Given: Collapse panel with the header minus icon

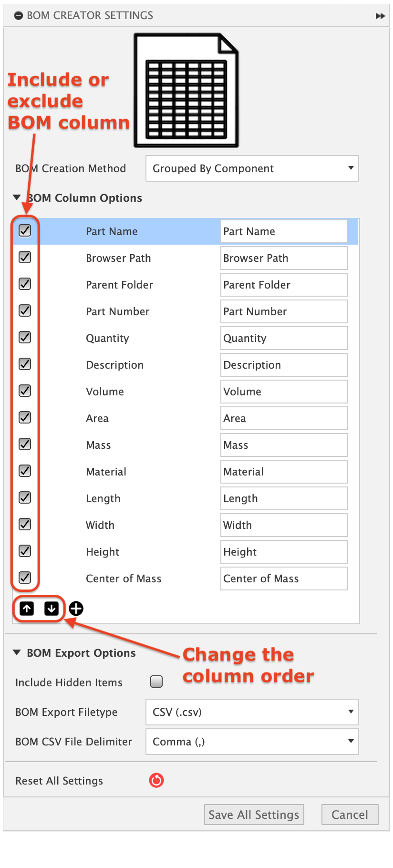Looking at the screenshot, I should [x=19, y=16].
